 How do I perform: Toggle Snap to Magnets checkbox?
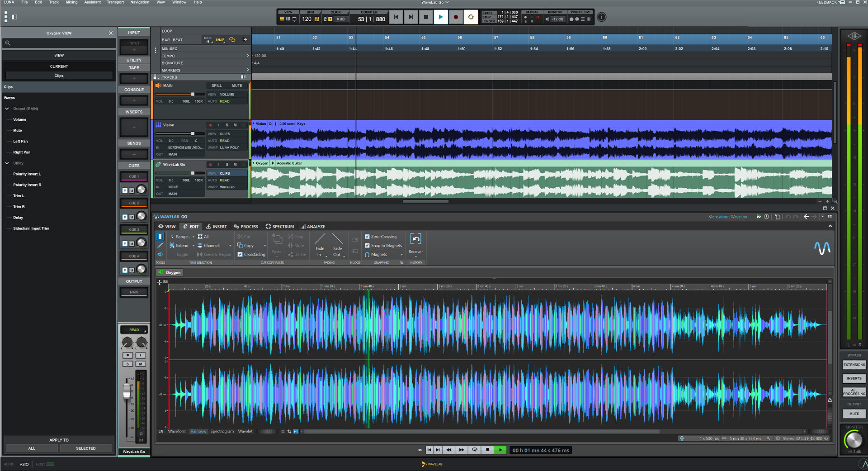coord(367,246)
